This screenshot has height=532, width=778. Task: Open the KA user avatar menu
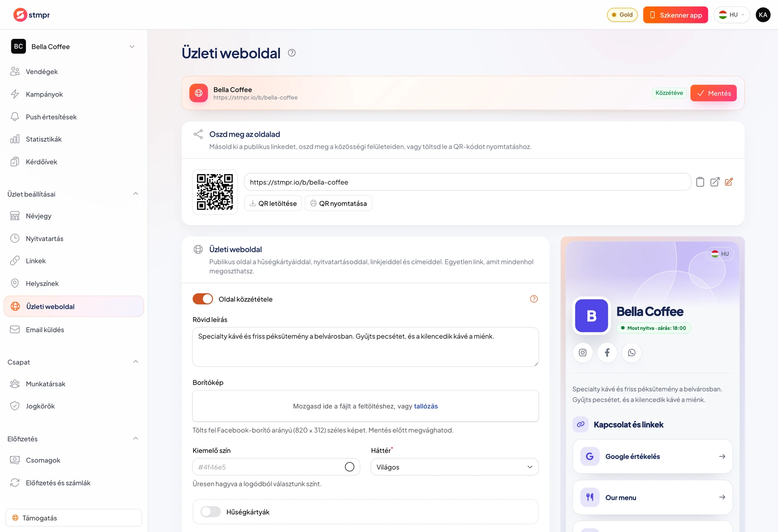pyautogui.click(x=763, y=15)
